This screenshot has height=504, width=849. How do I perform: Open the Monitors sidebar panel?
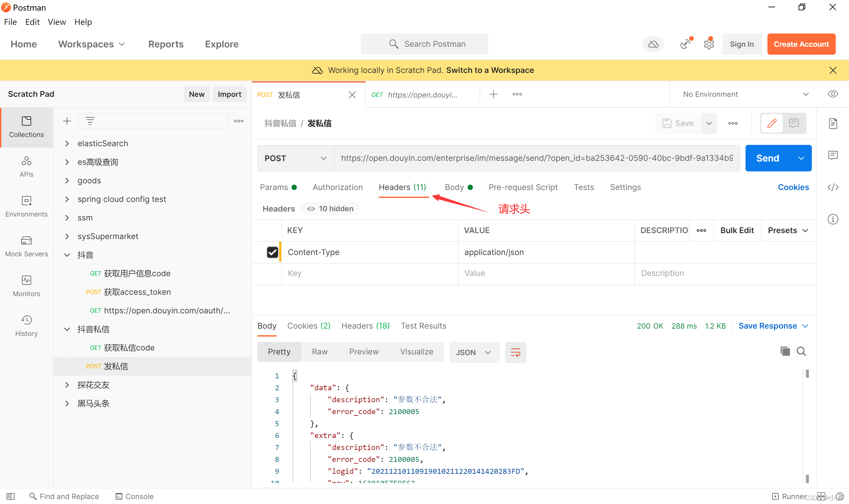(27, 286)
